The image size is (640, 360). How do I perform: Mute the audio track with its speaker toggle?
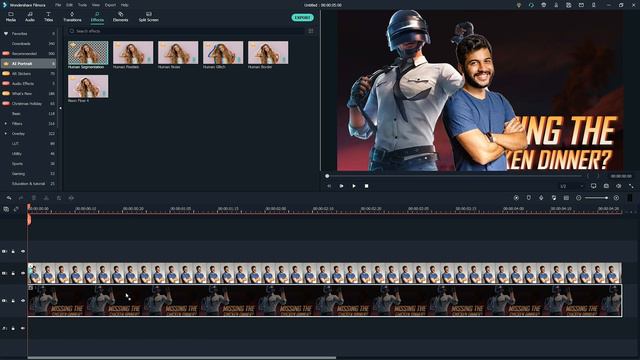point(23,328)
